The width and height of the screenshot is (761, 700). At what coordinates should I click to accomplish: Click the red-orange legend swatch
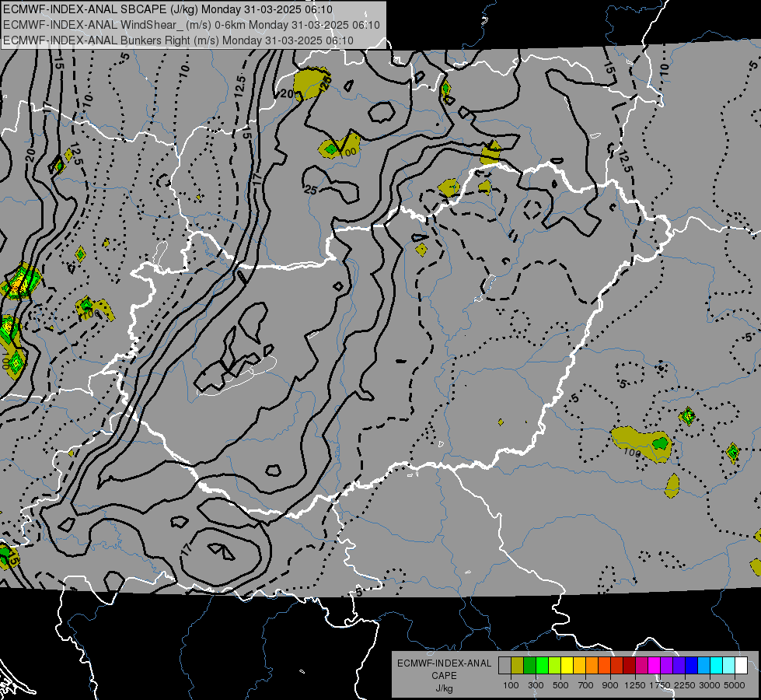tap(604, 665)
